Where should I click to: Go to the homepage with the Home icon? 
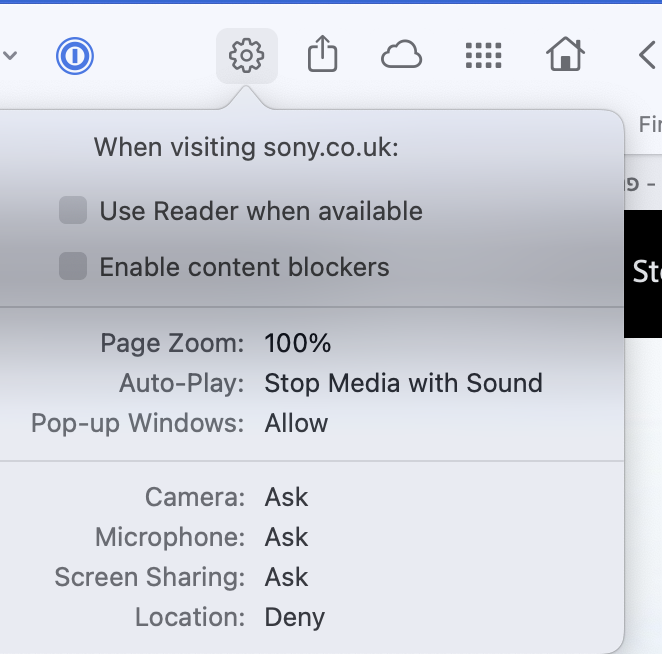pyautogui.click(x=565, y=56)
